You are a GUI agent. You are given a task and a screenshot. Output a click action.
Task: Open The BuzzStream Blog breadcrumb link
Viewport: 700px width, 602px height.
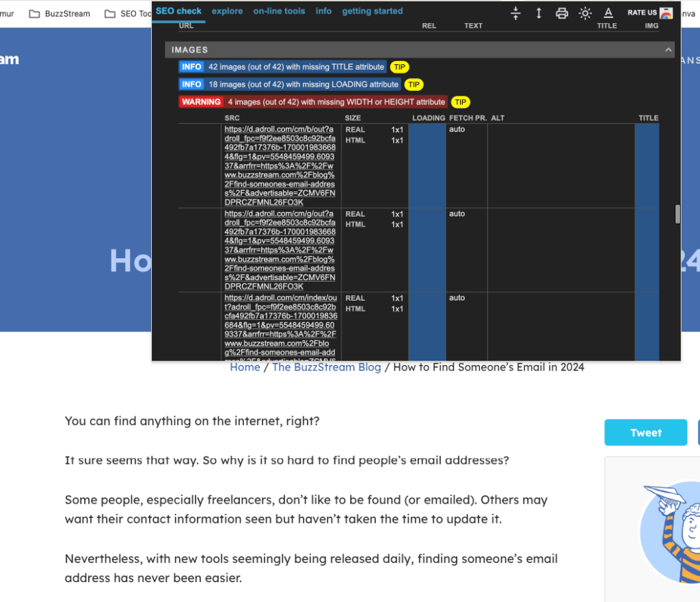[326, 367]
